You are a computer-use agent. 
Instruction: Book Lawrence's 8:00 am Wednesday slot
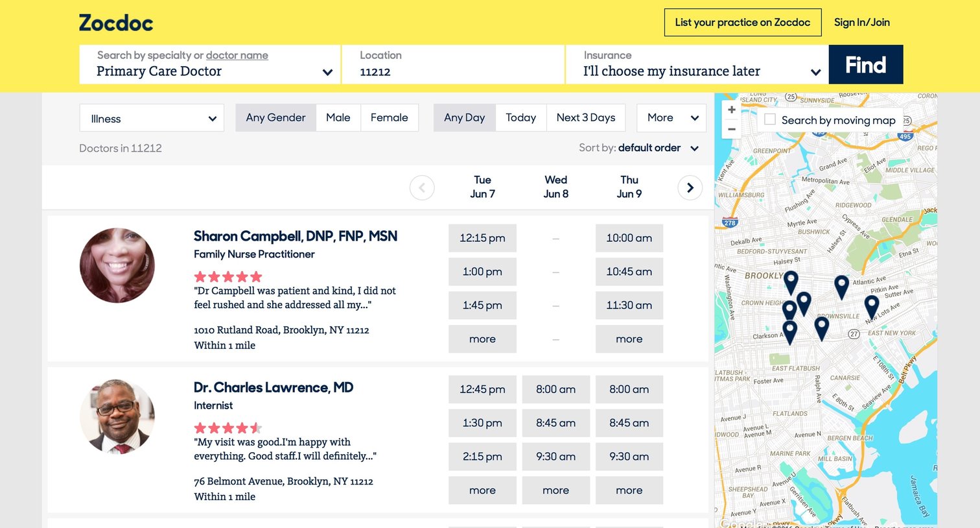pos(556,389)
